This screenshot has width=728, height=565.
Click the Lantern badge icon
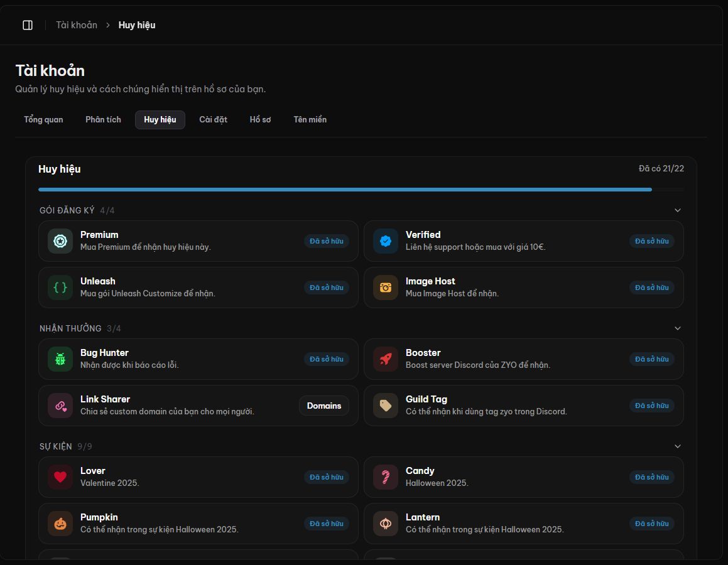click(x=386, y=523)
